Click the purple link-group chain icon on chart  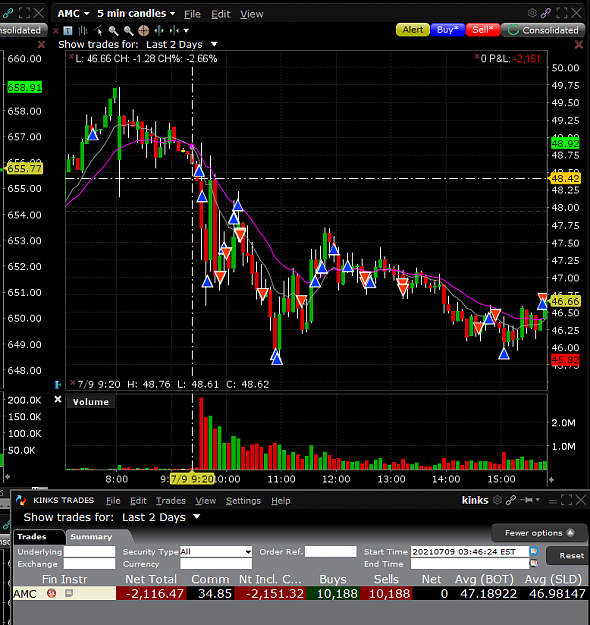tap(546, 13)
